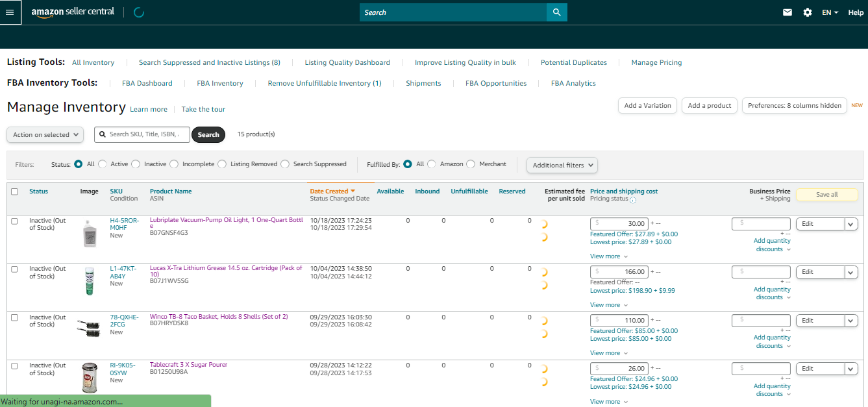Image resolution: width=868 pixels, height=407 pixels.
Task: Open the Help link in header
Action: pyautogui.click(x=856, y=12)
